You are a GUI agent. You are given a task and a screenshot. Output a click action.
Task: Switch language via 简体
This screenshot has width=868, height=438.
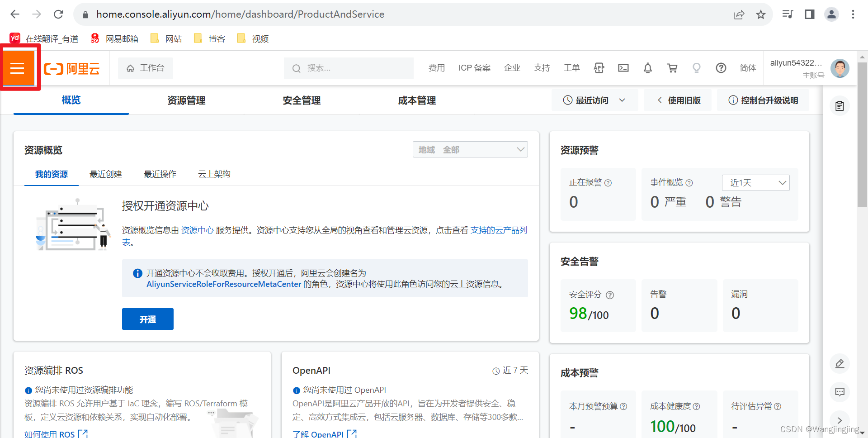pos(748,68)
